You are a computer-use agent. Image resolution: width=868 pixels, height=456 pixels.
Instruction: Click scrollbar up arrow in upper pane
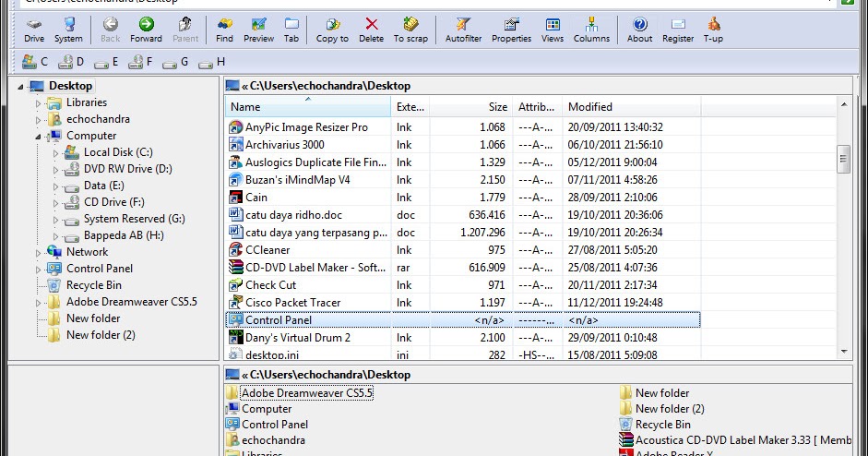pos(844,104)
